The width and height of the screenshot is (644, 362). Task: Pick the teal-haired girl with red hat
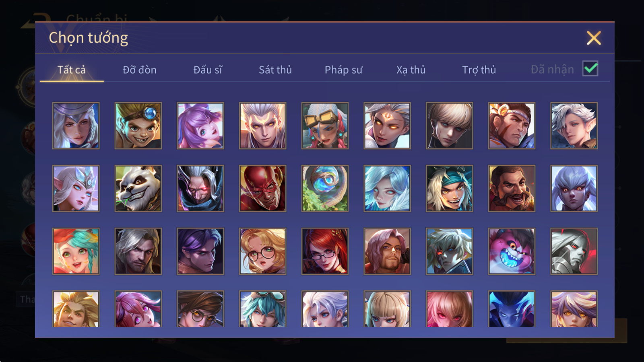76,251
